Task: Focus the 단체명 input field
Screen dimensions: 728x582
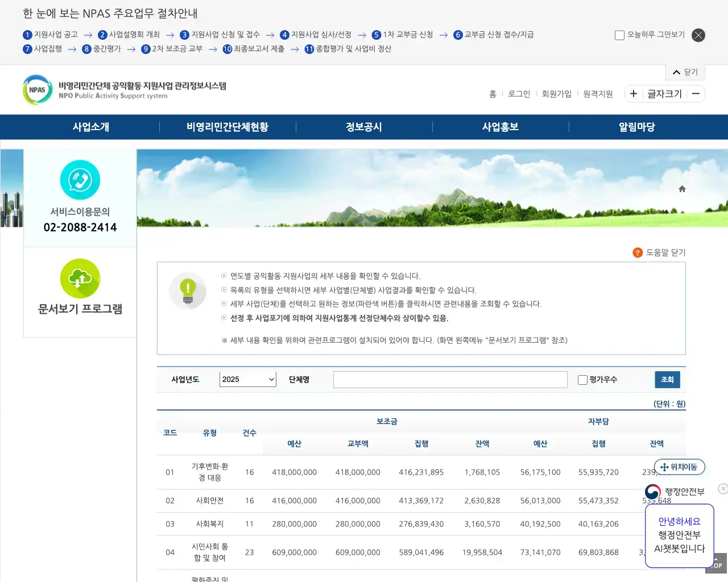Action: point(450,380)
